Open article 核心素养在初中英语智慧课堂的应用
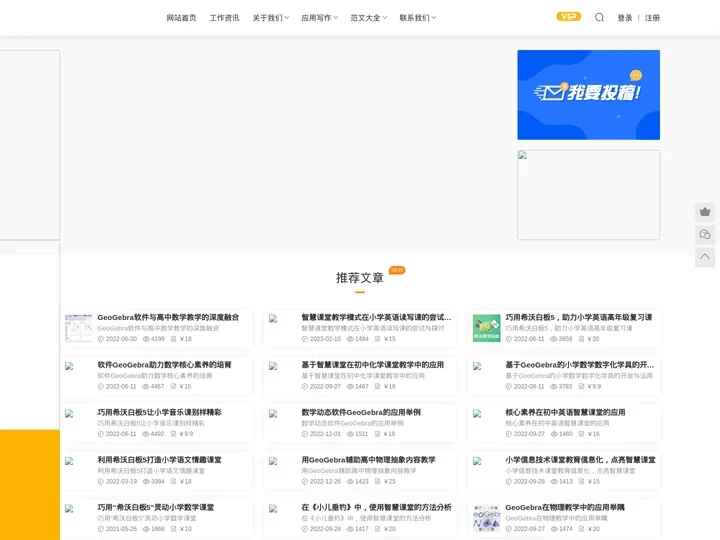Image resolution: width=720 pixels, height=540 pixels. pos(565,412)
